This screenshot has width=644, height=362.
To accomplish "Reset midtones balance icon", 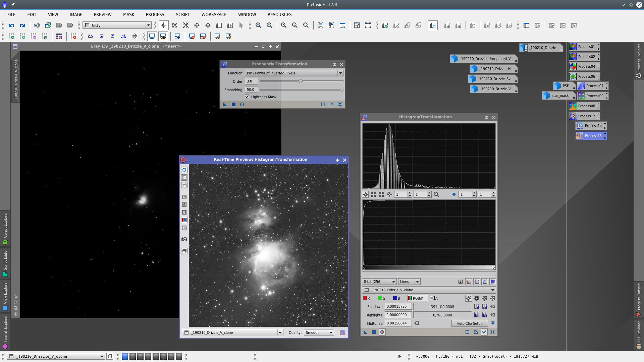I will 417,323.
